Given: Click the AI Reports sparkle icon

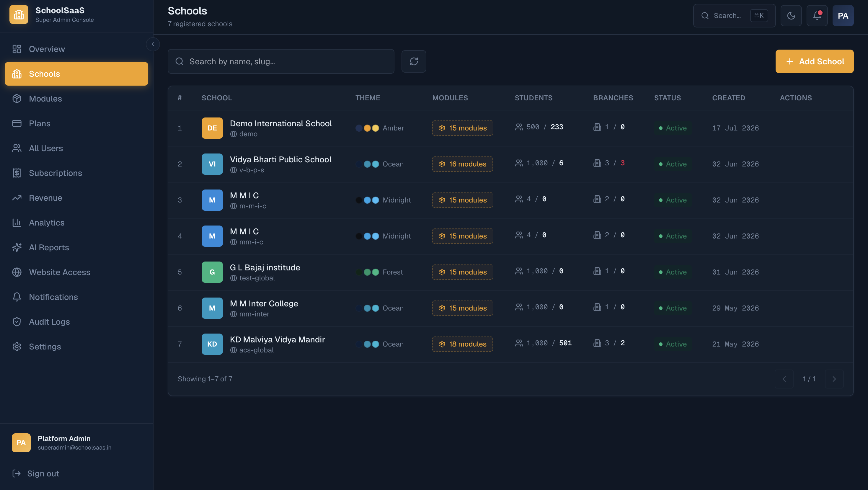Looking at the screenshot, I should [17, 247].
